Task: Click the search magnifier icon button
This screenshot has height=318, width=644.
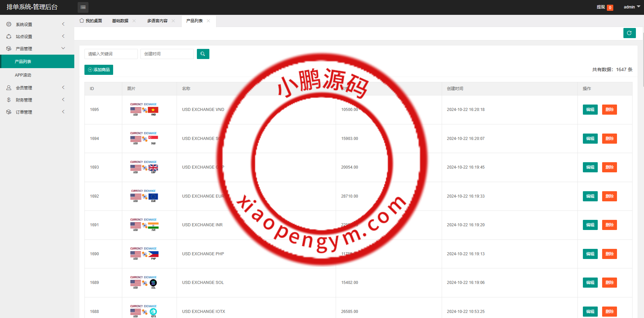Action: pyautogui.click(x=203, y=54)
